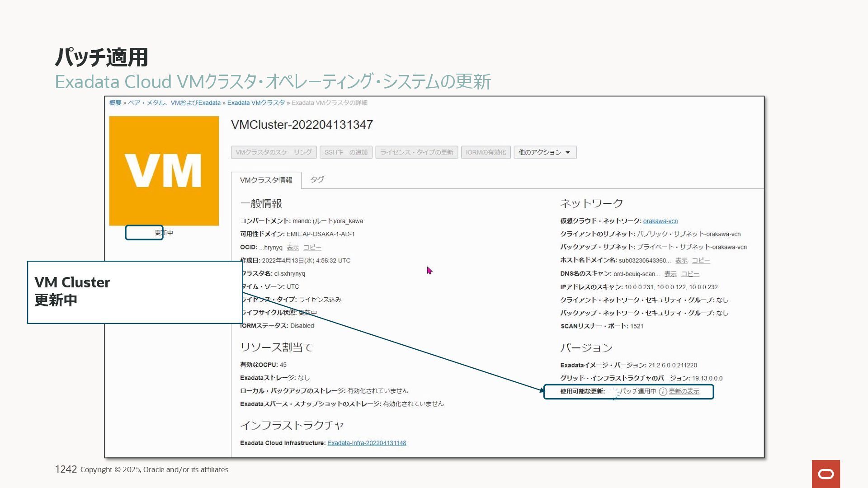The height and width of the screenshot is (488, 868).
Task: Copy the host domain name
Action: tap(701, 261)
